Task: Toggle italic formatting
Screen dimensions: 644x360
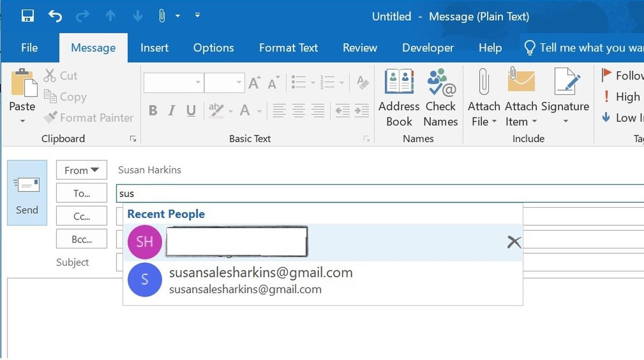Action: pos(171,111)
